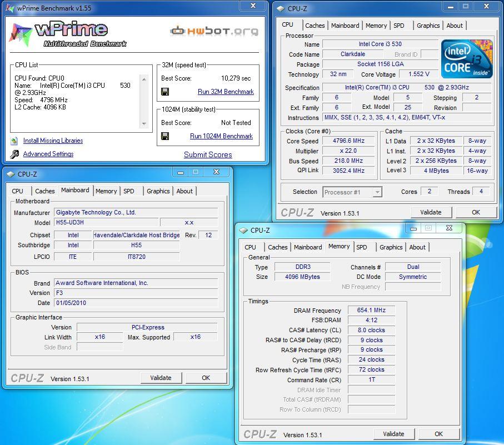The height and width of the screenshot is (445, 504).
Task: Click the wPrime Benchmark title bar icon
Action: coord(10,8)
